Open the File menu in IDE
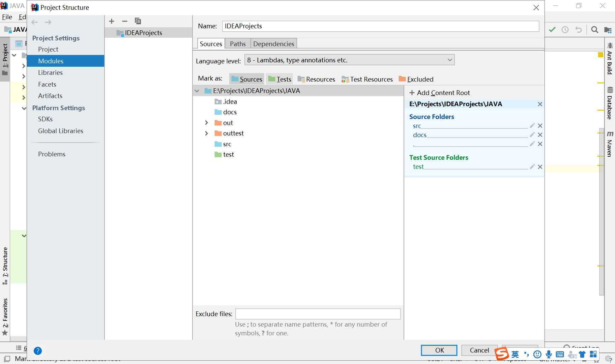Image resolution: width=615 pixels, height=364 pixels. 7,17
